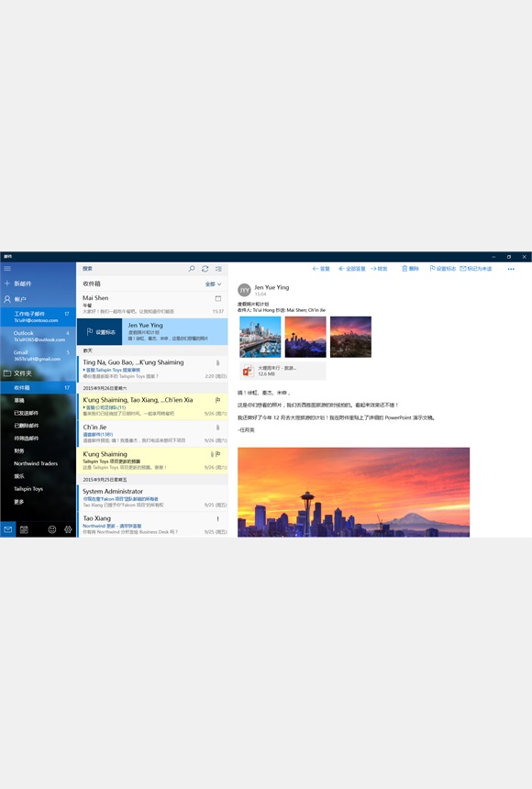Open settings gear in sidebar
The image size is (532, 789).
point(68,529)
